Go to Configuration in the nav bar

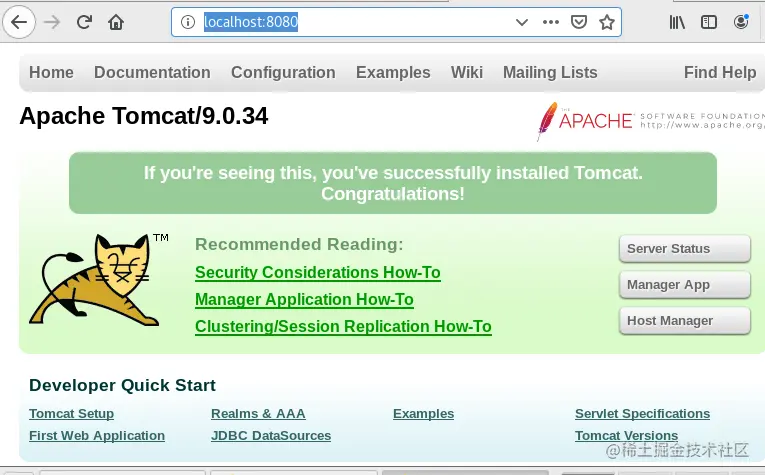(x=283, y=72)
